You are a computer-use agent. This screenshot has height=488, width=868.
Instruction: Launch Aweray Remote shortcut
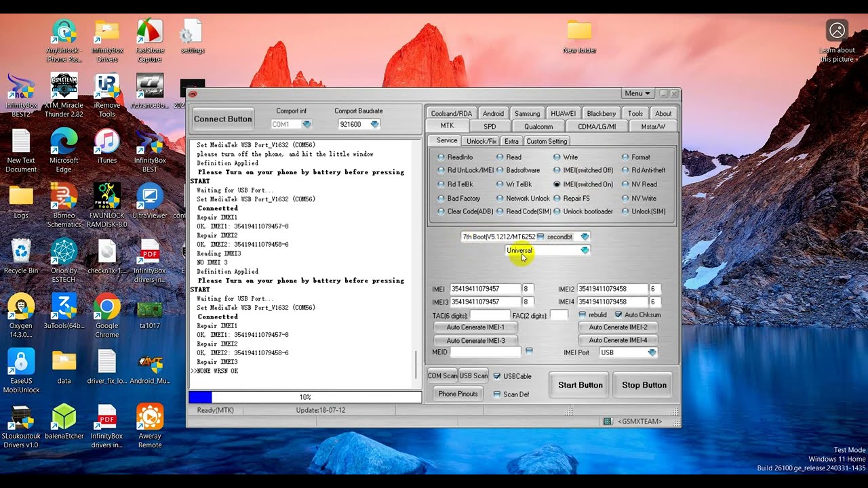[x=149, y=426]
